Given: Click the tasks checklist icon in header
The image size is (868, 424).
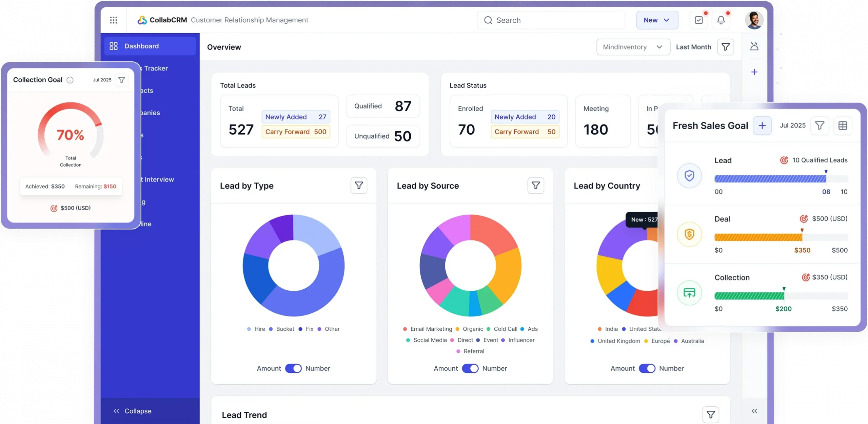Looking at the screenshot, I should 699,20.
